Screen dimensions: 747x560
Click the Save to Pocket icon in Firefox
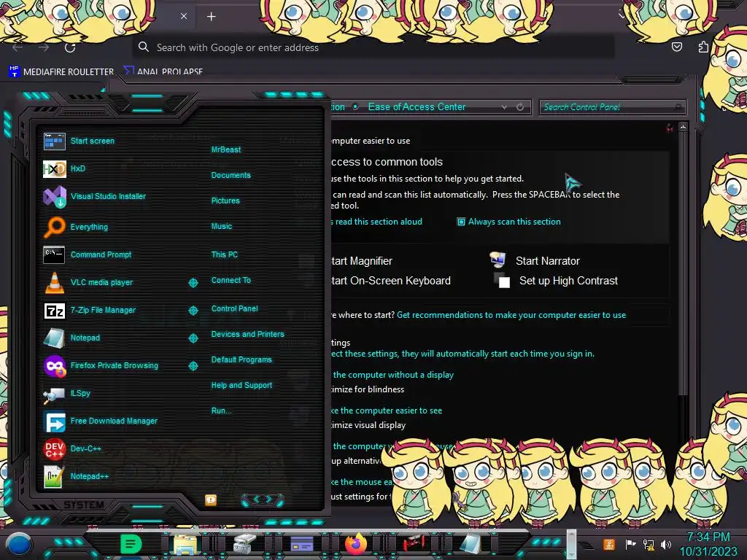pos(676,47)
